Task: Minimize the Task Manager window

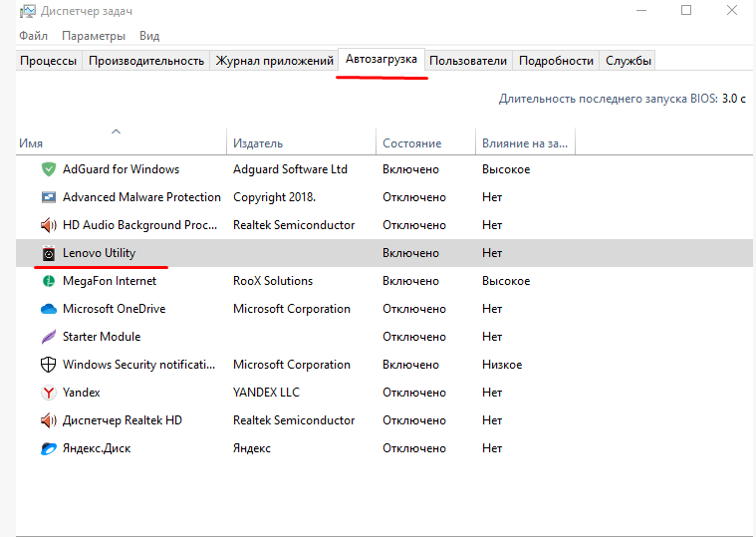Action: (x=641, y=11)
